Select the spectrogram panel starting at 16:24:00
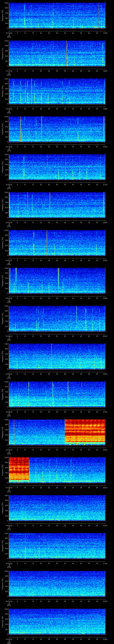 click(x=57, y=318)
